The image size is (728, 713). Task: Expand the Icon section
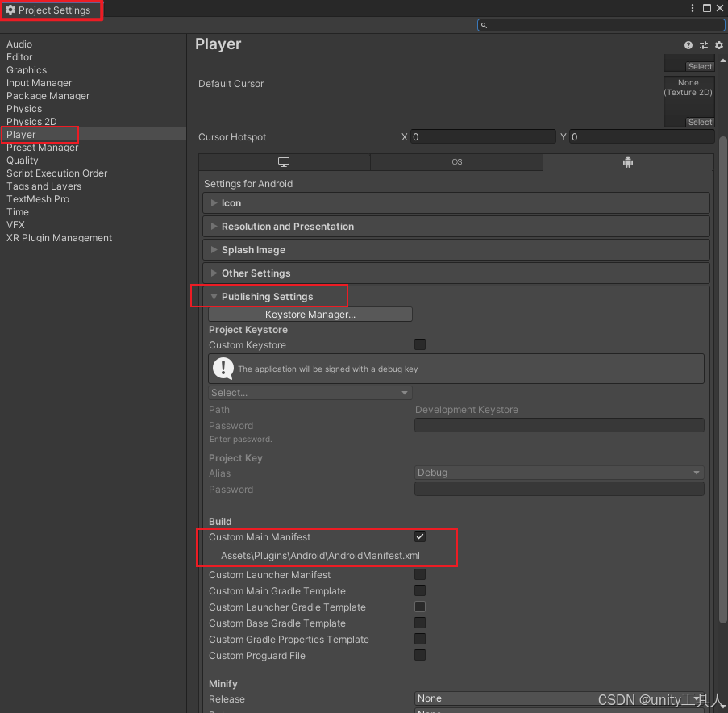[456, 203]
